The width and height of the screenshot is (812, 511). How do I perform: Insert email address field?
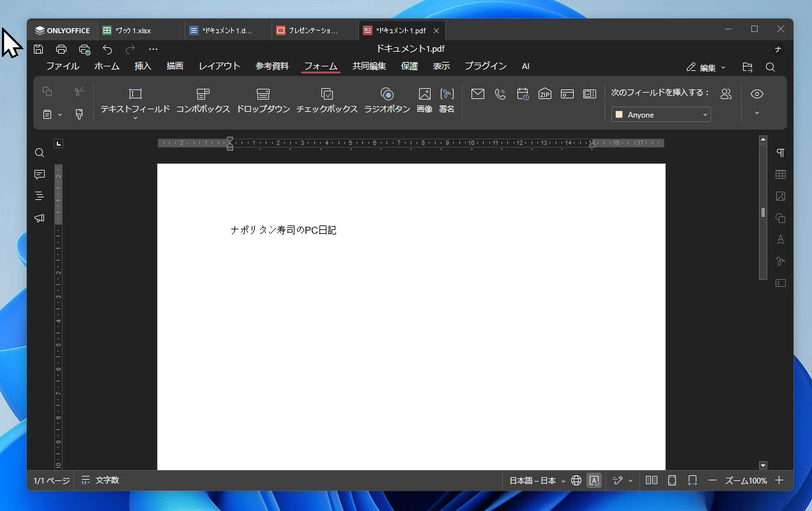[478, 94]
